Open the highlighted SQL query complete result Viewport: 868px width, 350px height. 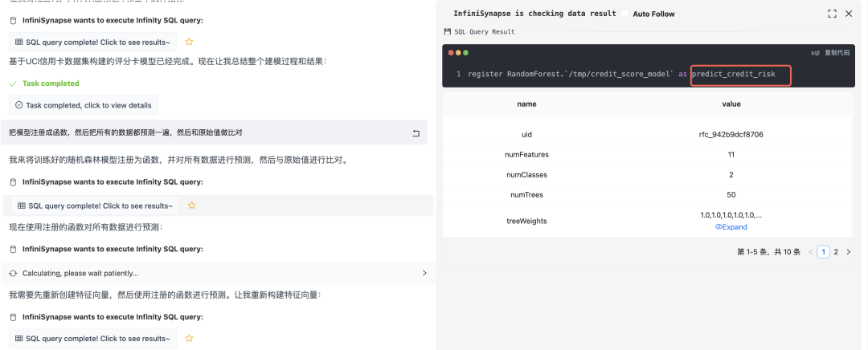click(95, 206)
